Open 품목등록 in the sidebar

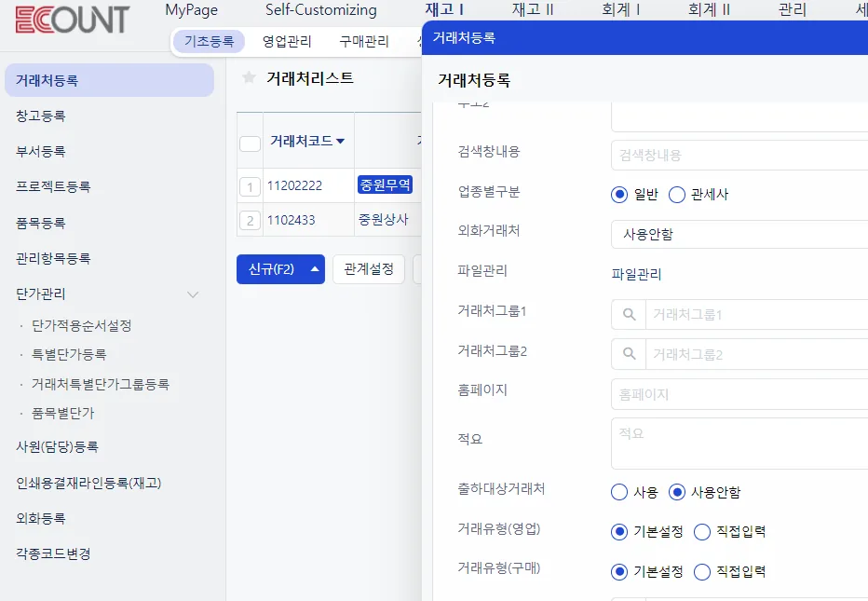point(41,223)
